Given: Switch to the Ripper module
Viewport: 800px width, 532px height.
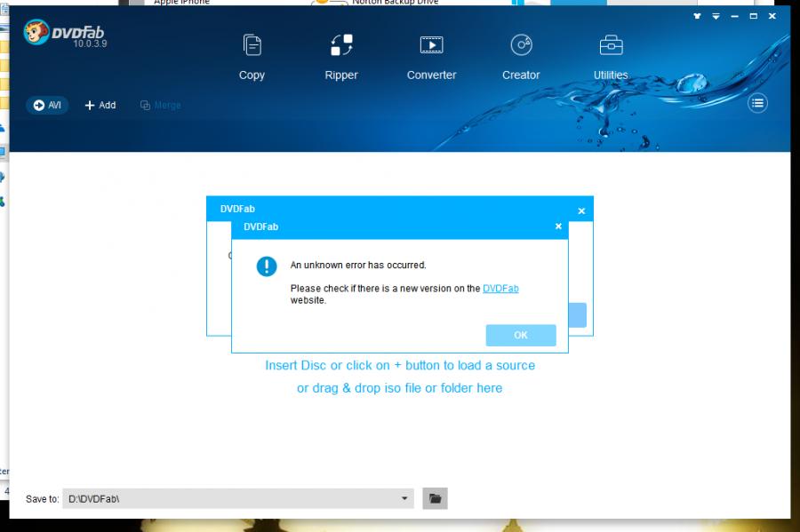Looking at the screenshot, I should (x=341, y=57).
